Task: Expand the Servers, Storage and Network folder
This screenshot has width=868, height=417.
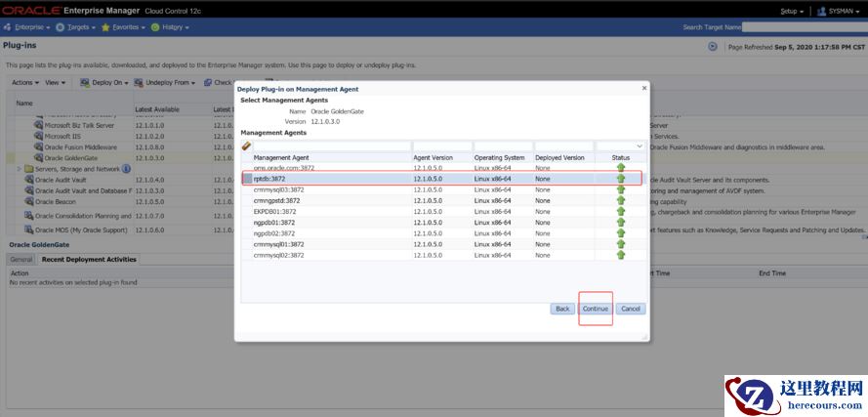Action: 19,169
